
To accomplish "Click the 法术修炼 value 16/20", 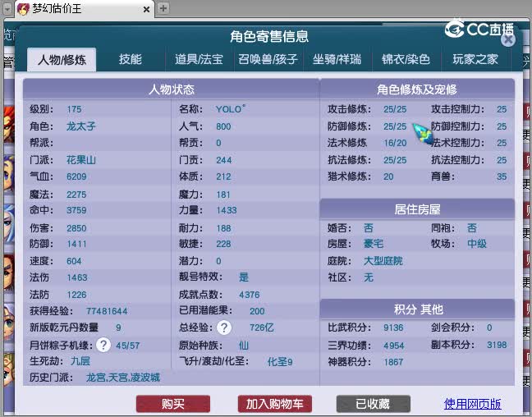I will click(x=395, y=143).
